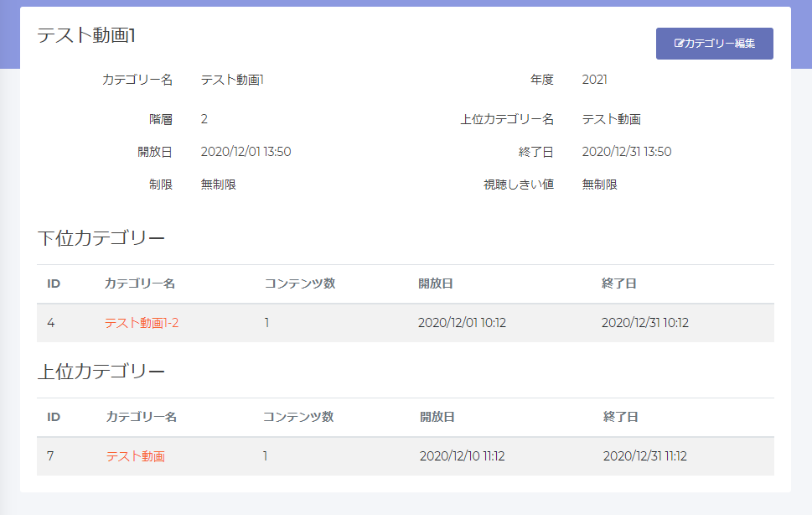
Task: Click コンテンツ数 header in 上位カテゴリー table
Action: coord(298,417)
